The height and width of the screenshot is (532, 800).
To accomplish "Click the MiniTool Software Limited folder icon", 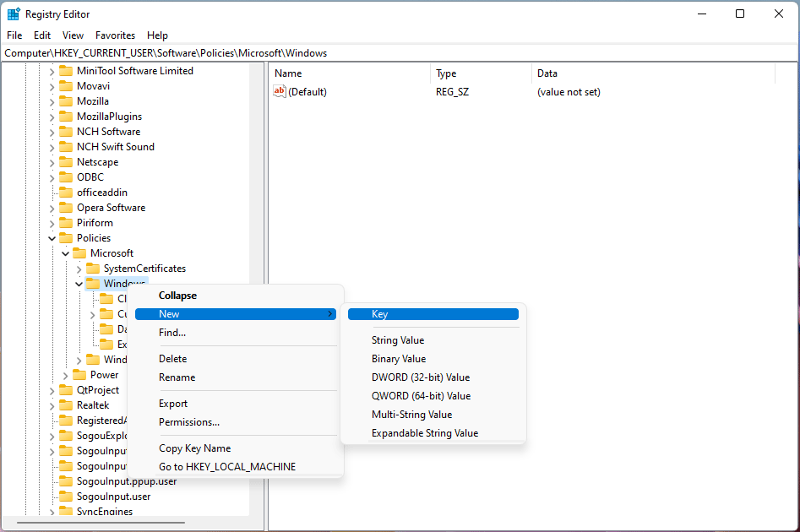I will point(66,71).
